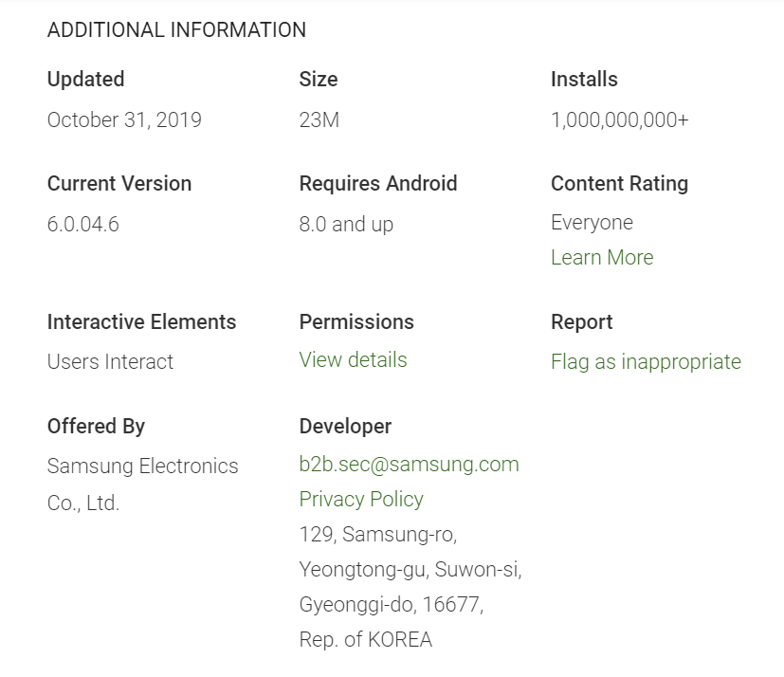
Task: Click the Permissions section label
Action: coord(356,322)
